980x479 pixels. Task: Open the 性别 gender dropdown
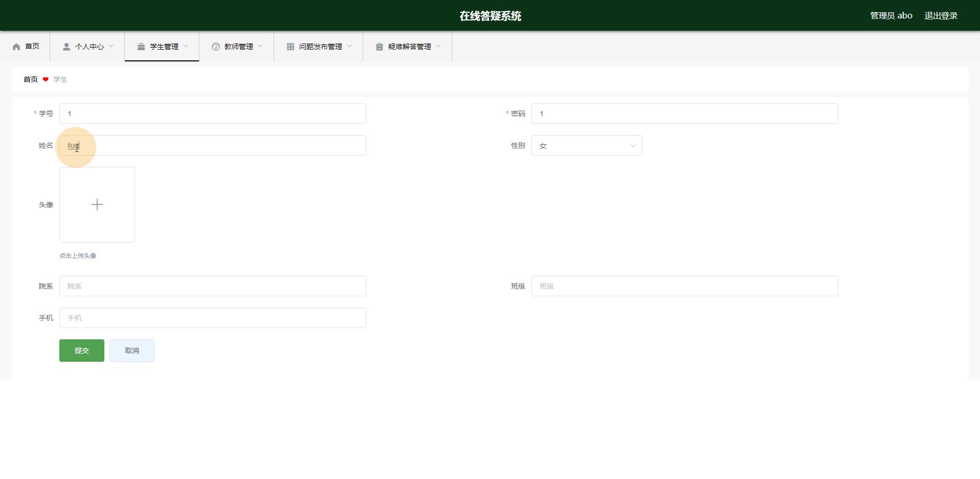pos(587,145)
